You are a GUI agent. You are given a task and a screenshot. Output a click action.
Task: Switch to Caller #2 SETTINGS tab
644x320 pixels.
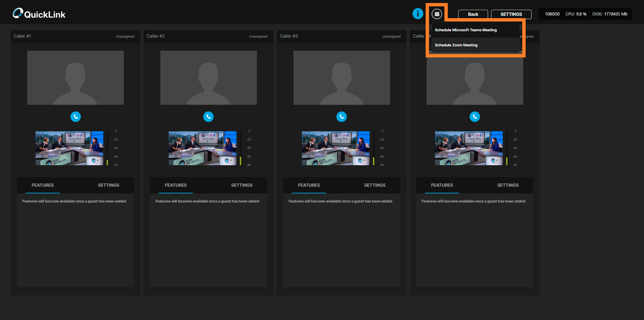tap(241, 185)
